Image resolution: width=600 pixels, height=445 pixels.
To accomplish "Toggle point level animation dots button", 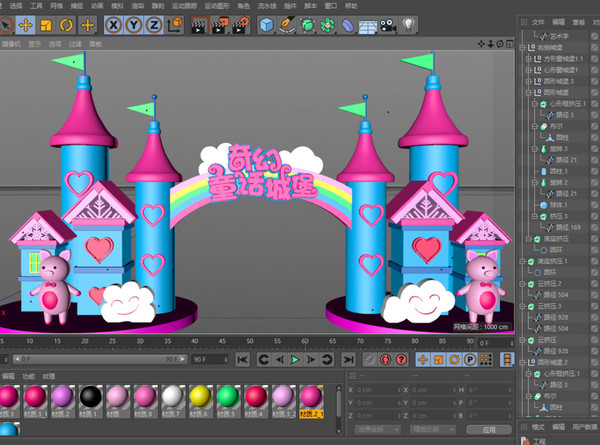I will tap(486, 360).
